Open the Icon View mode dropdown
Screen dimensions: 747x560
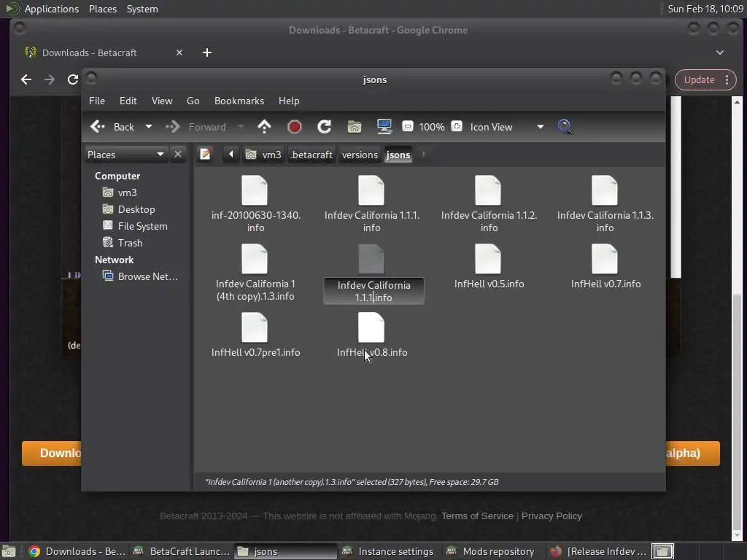(x=506, y=127)
